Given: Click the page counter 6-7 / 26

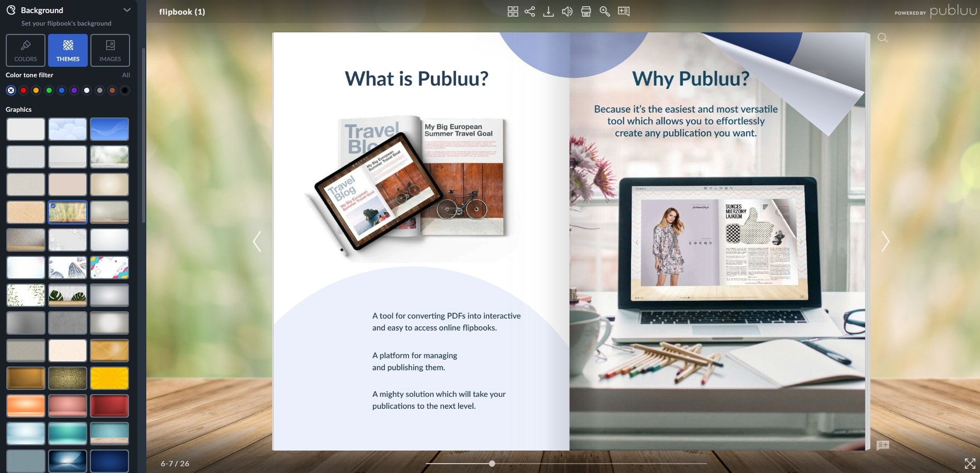Looking at the screenshot, I should [x=175, y=464].
